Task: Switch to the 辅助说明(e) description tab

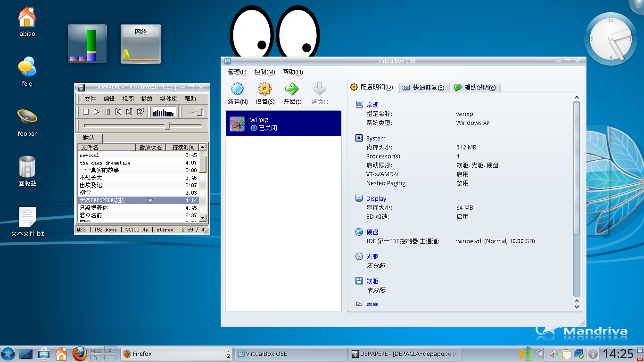Action: point(475,87)
